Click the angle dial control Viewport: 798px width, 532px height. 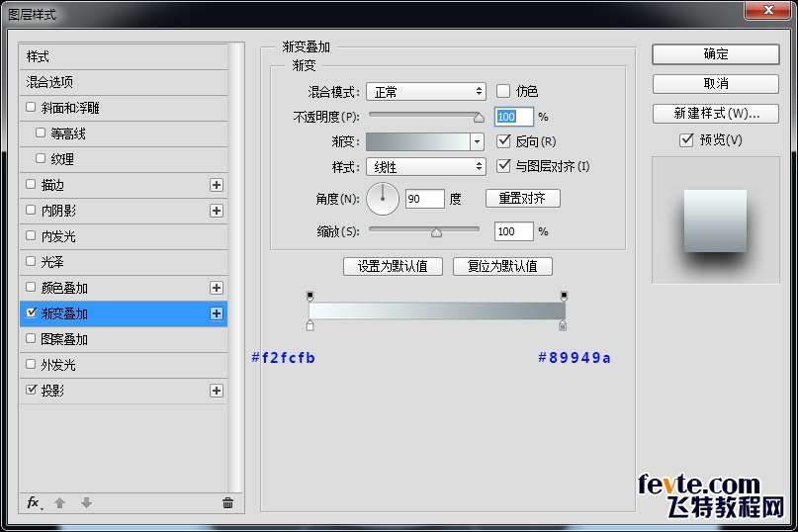[x=383, y=199]
